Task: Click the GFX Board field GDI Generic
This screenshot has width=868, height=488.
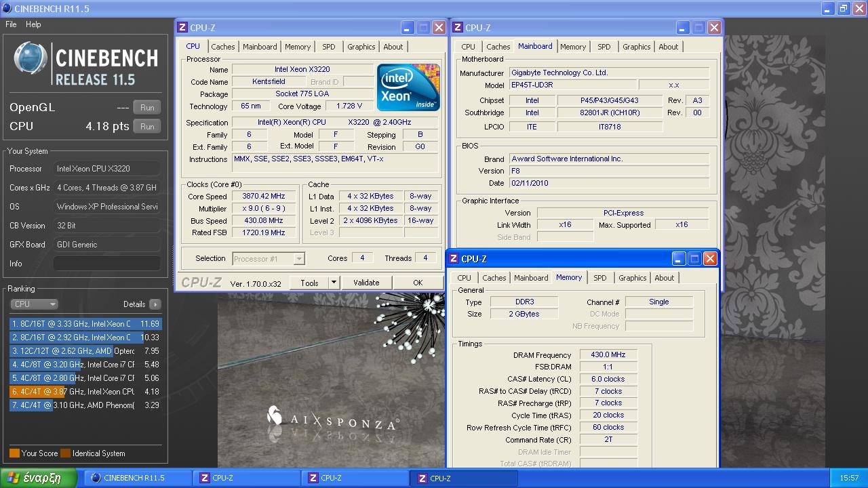Action: [x=107, y=245]
